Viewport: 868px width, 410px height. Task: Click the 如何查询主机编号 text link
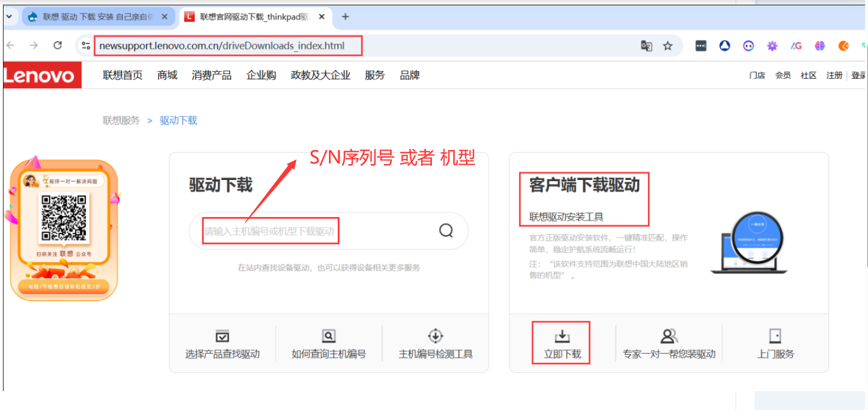pyautogui.click(x=329, y=354)
